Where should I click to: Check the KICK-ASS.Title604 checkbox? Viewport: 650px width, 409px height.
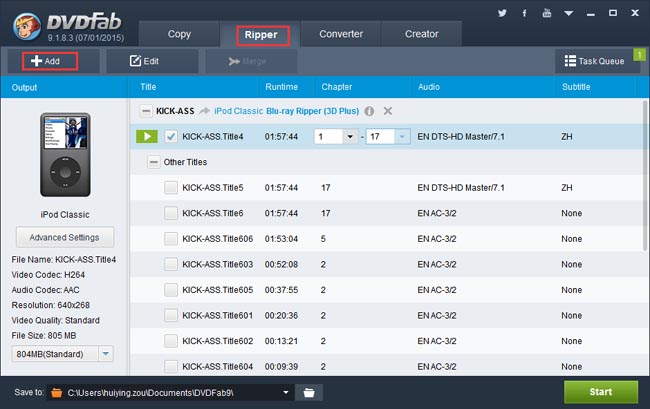pos(171,366)
